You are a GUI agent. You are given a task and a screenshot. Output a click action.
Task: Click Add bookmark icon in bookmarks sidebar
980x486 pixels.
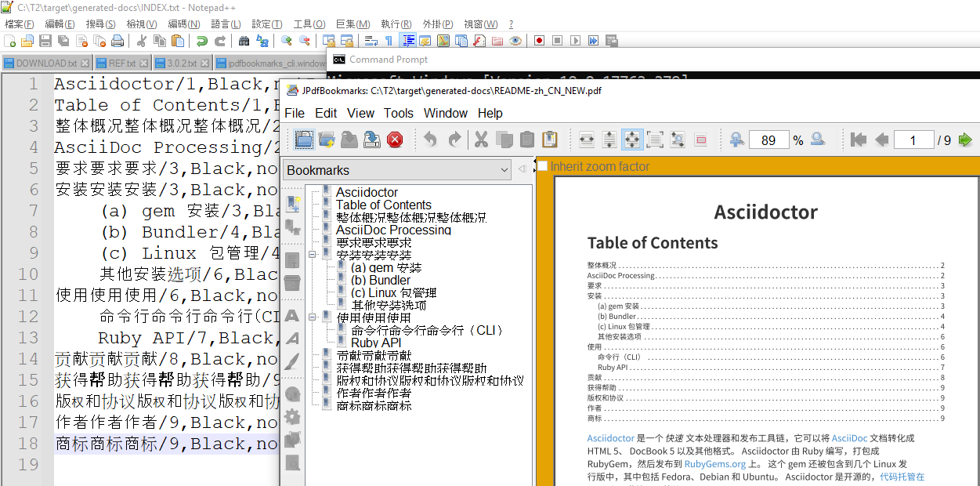click(292, 204)
